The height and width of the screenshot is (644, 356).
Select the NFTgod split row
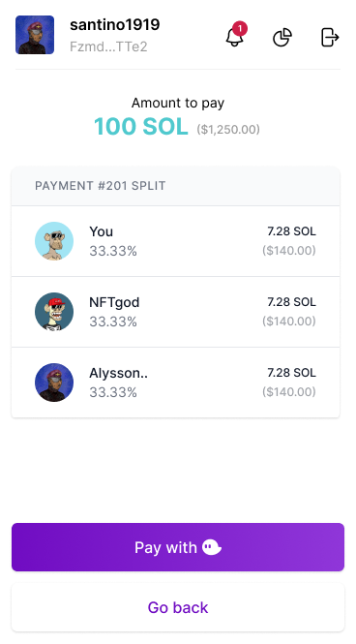(x=175, y=312)
